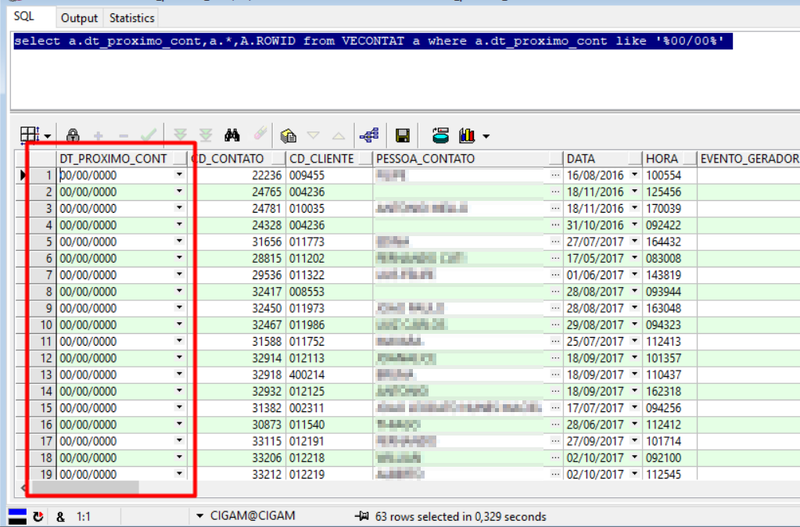Screen dimensions: 800x527
Task: Click the HORA column header
Action: point(662,159)
